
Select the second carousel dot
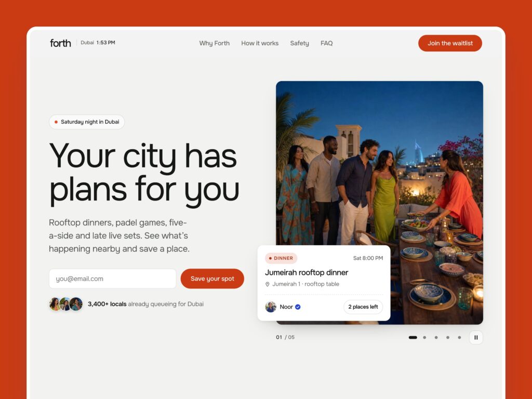tap(424, 338)
